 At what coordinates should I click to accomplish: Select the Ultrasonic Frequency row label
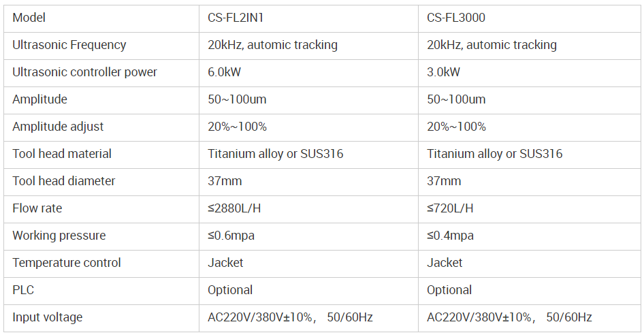coord(69,45)
